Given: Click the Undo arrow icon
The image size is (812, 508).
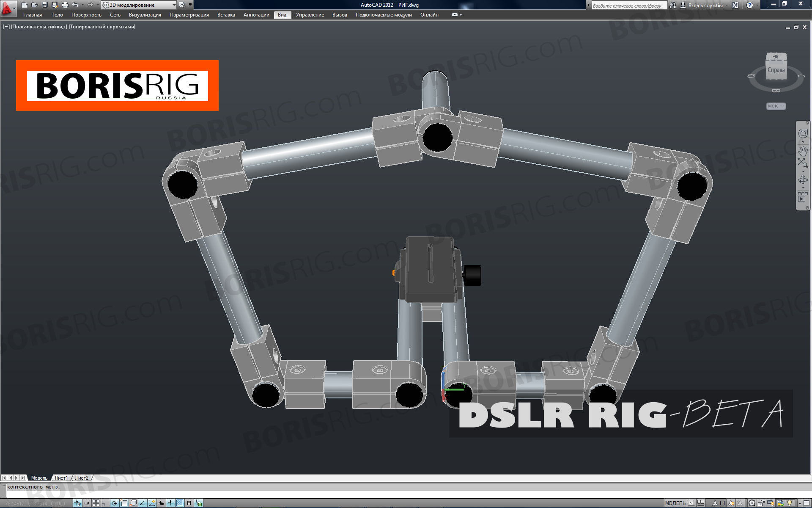Looking at the screenshot, I should point(75,5).
